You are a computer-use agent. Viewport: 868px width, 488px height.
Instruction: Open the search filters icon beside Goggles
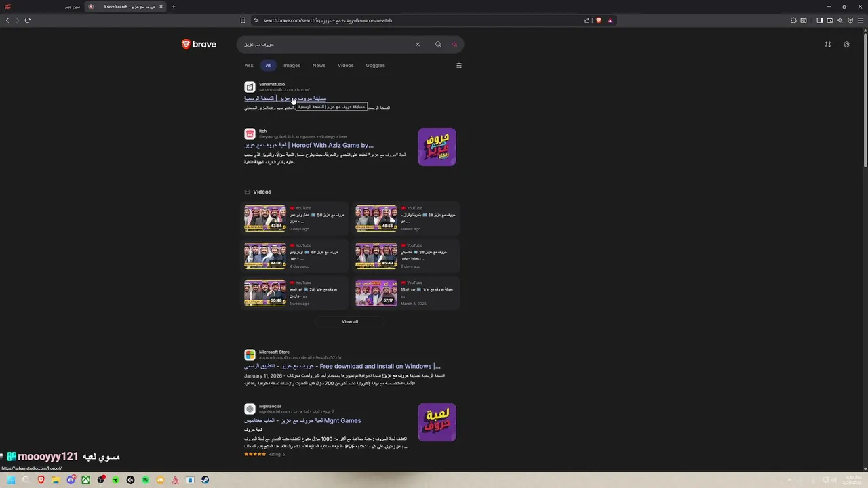tap(459, 66)
